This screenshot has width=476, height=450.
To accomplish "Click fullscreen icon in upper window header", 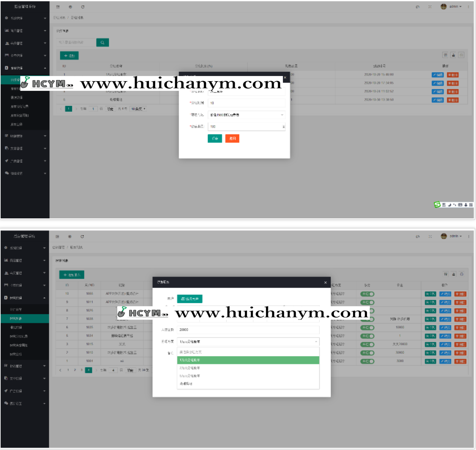I will pos(430,7).
